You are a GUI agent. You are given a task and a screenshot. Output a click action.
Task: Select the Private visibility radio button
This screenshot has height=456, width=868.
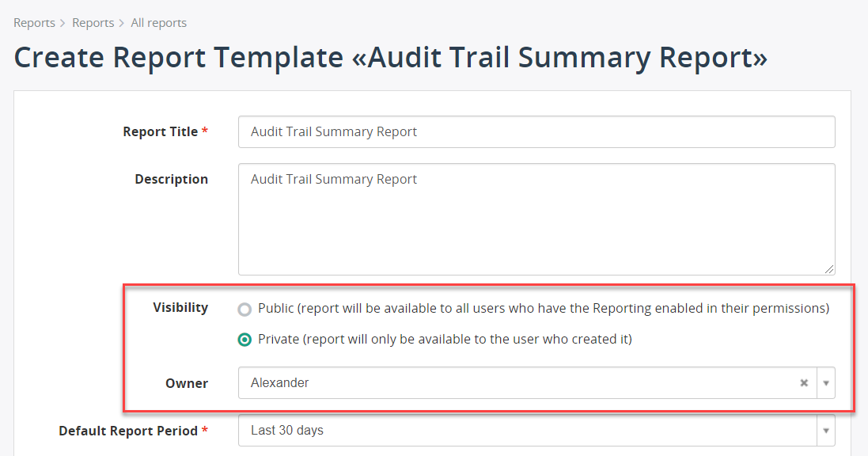click(x=244, y=340)
